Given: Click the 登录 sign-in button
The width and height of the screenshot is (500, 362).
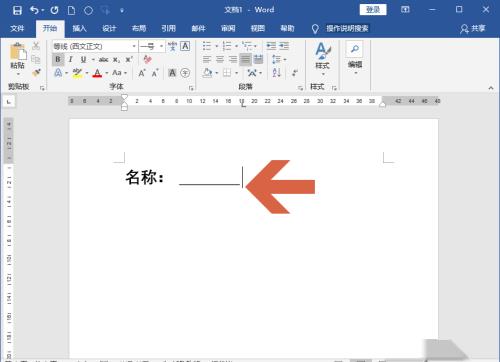Looking at the screenshot, I should click(x=373, y=10).
